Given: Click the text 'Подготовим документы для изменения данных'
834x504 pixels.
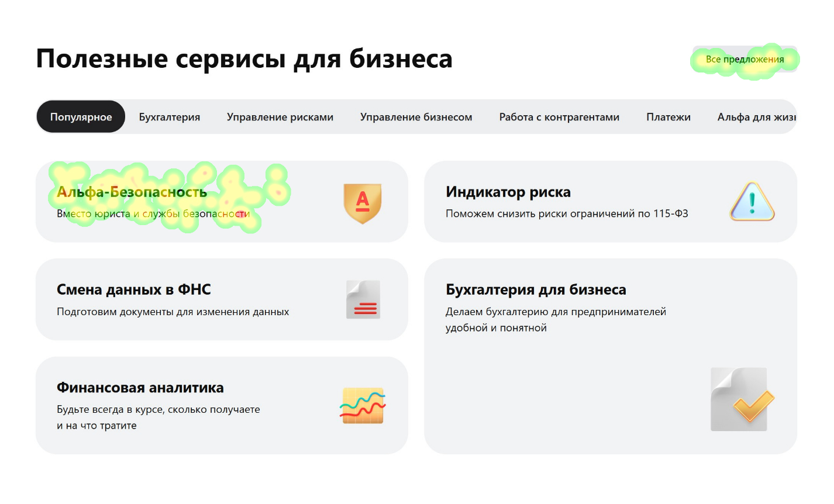Looking at the screenshot, I should [x=173, y=312].
